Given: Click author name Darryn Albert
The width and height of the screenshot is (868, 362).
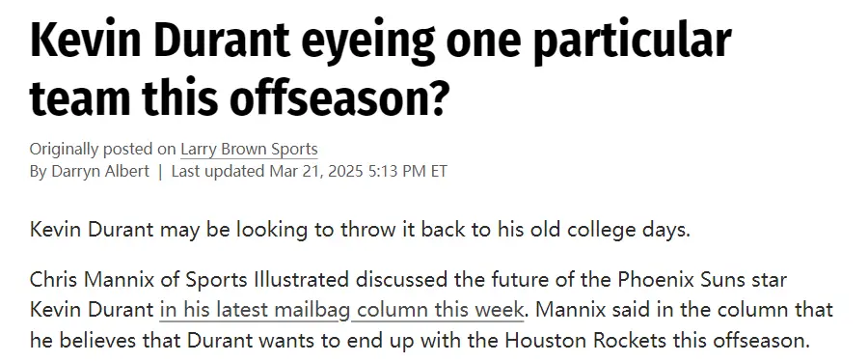Looking at the screenshot, I should pos(100,171).
